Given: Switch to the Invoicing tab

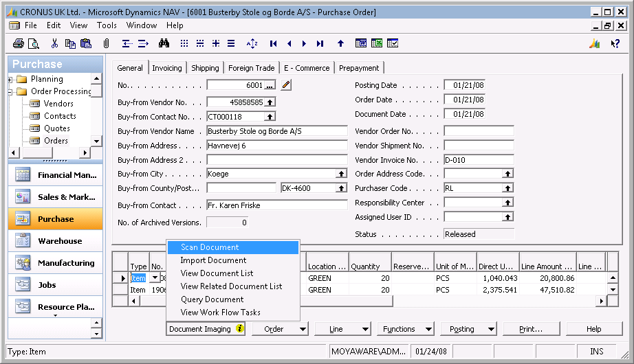Looking at the screenshot, I should (x=167, y=68).
